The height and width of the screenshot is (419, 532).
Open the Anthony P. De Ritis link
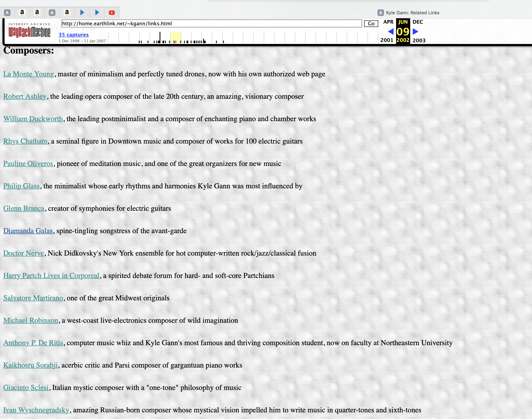pyautogui.click(x=33, y=343)
